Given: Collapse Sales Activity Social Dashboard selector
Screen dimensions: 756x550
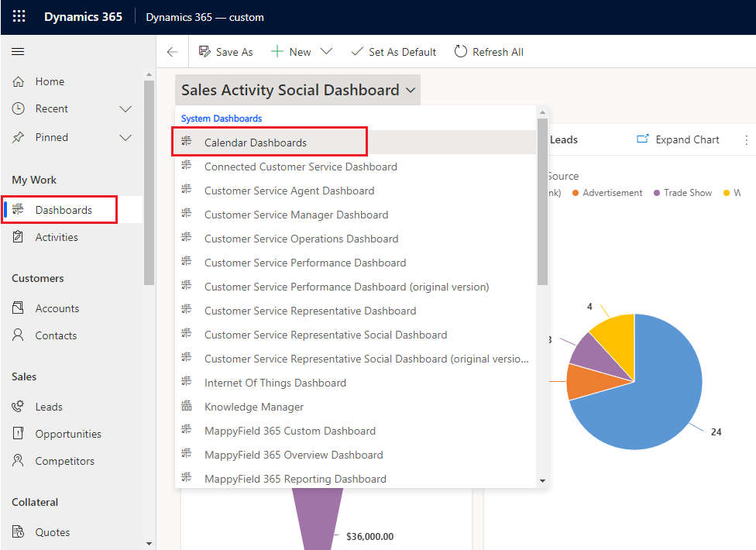Looking at the screenshot, I should 297,90.
